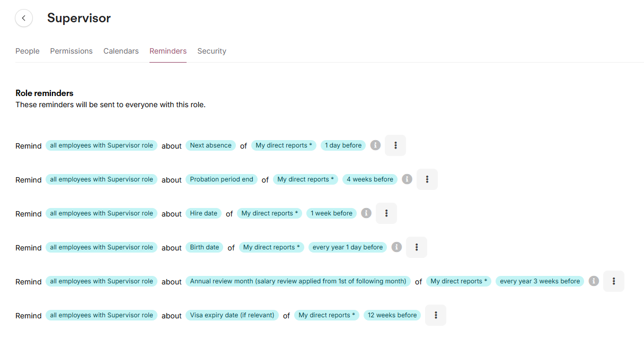
Task: Open the three-dot menu for Annual review month reminder
Action: [614, 281]
